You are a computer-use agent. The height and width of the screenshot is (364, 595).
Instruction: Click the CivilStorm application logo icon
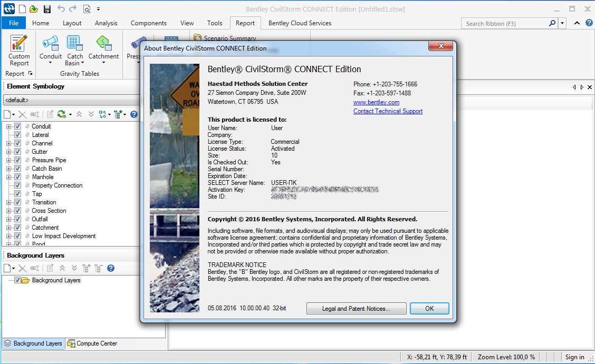click(9, 9)
